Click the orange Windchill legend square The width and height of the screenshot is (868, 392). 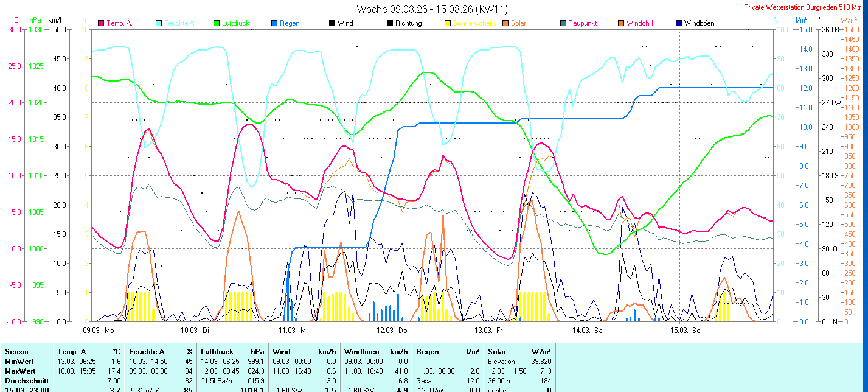620,23
